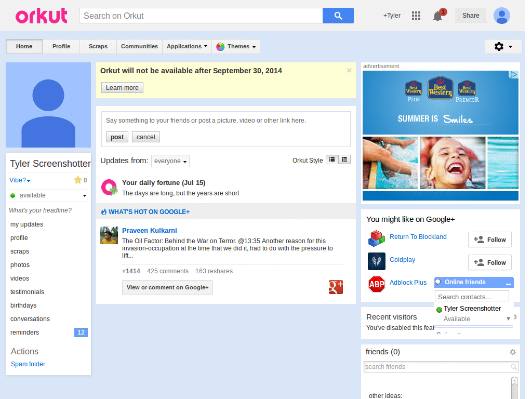Open the Coldplay page icon
Screen dimensions: 532x399
376,261
